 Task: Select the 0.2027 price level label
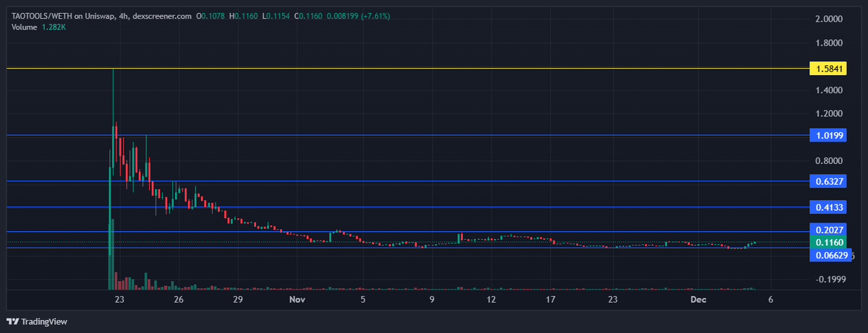(x=828, y=230)
